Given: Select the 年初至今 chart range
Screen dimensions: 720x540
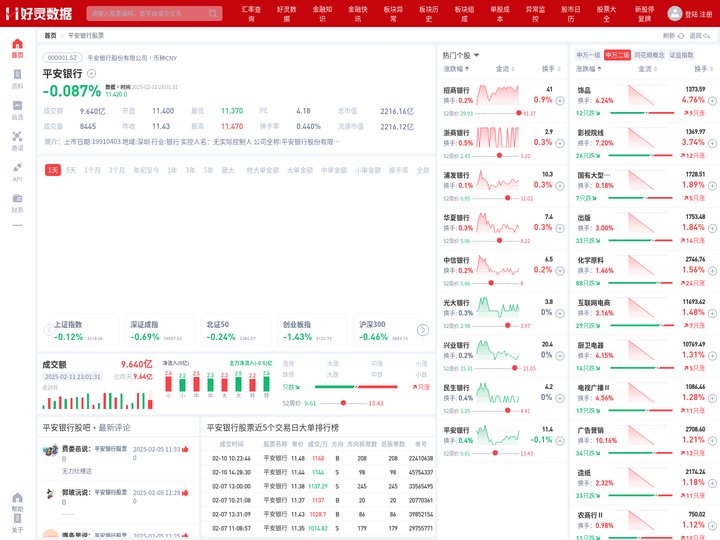Looking at the screenshot, I should [146, 170].
